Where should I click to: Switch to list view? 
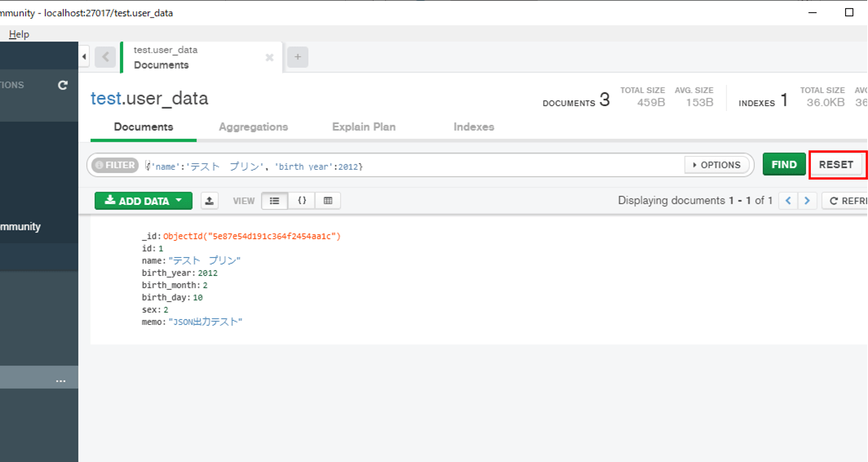pos(275,201)
